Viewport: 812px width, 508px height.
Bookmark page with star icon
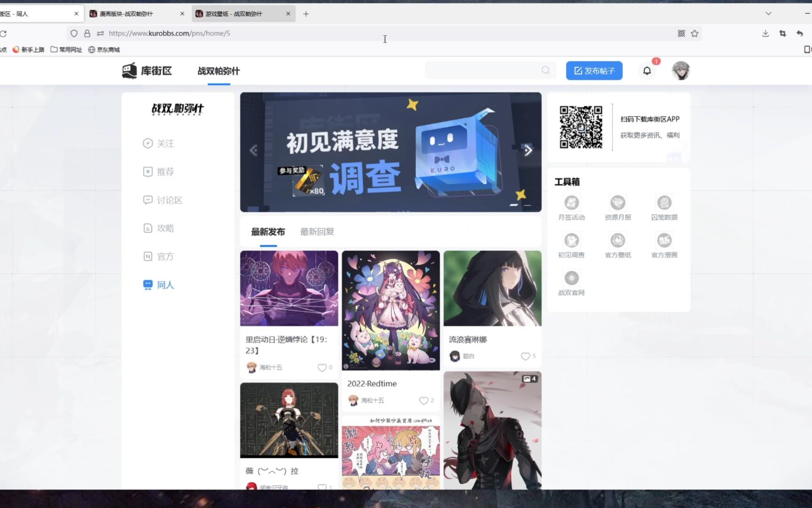point(695,33)
